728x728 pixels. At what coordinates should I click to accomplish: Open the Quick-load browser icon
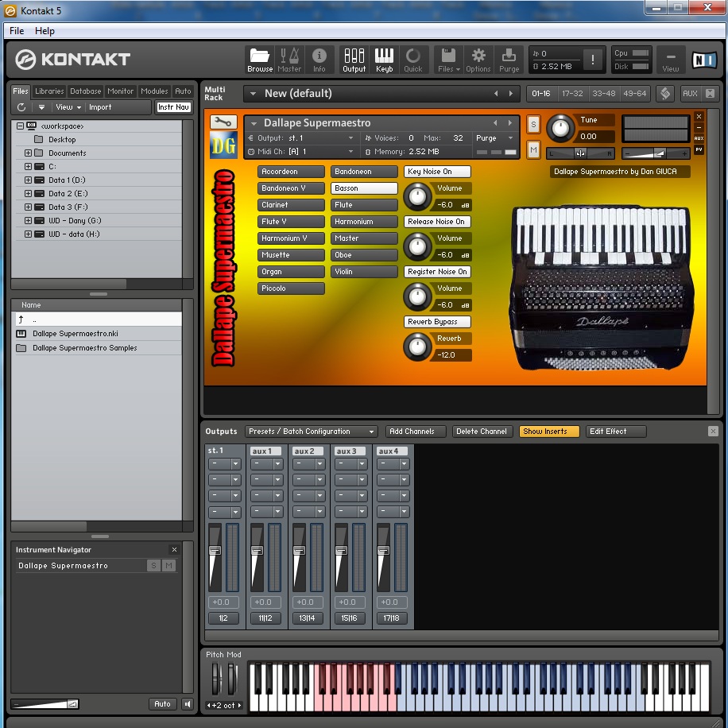(x=412, y=60)
